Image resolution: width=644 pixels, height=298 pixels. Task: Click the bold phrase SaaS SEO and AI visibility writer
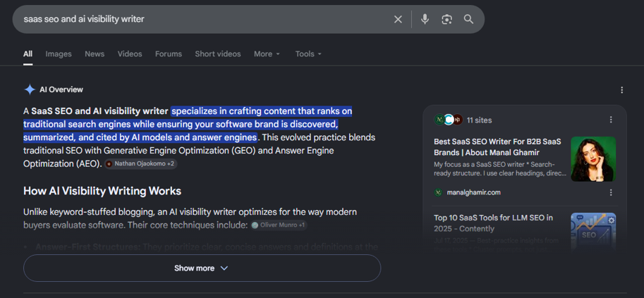pos(99,111)
